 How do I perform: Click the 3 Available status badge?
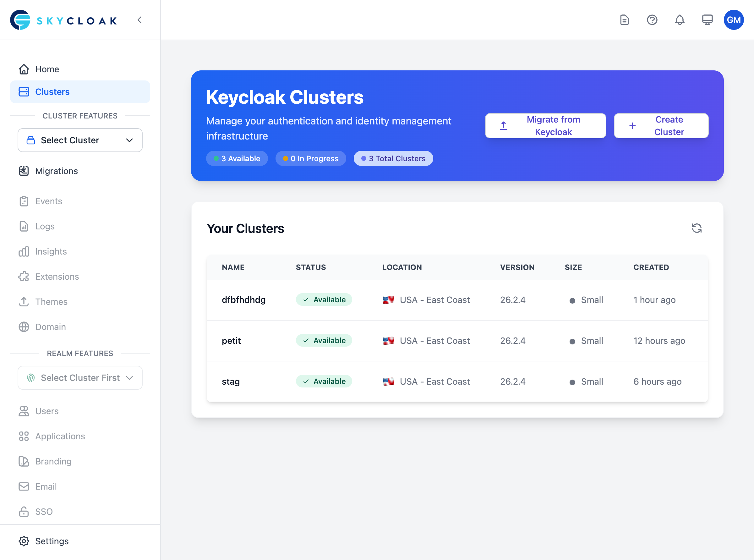[x=237, y=158]
